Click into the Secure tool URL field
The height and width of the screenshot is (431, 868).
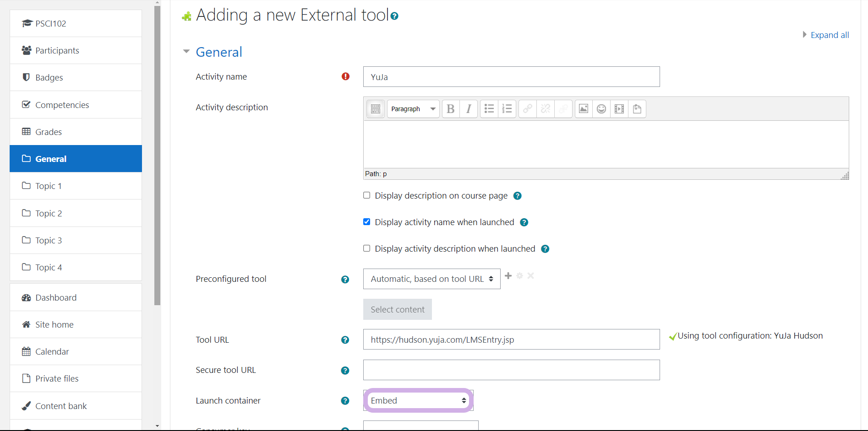coord(511,370)
